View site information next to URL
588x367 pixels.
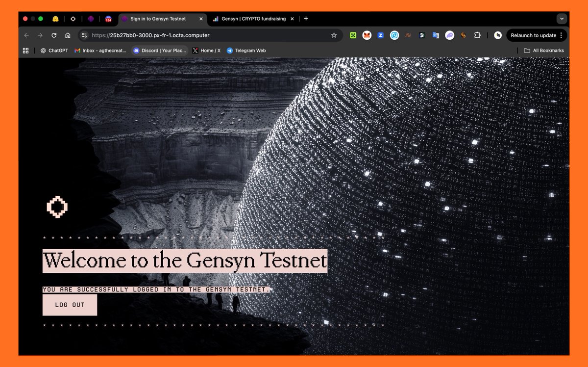point(84,35)
